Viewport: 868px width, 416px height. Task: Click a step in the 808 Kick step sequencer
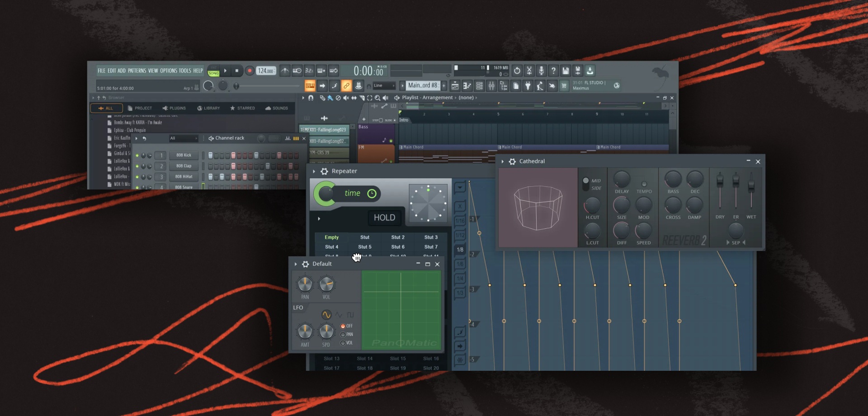point(210,155)
